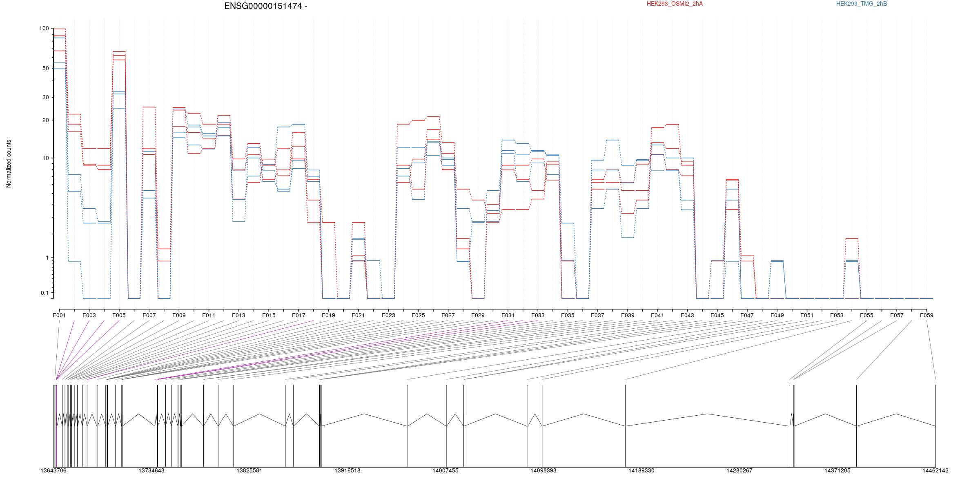The width and height of the screenshot is (980, 490).
Task: Click exon label E041
Action: pos(657,315)
